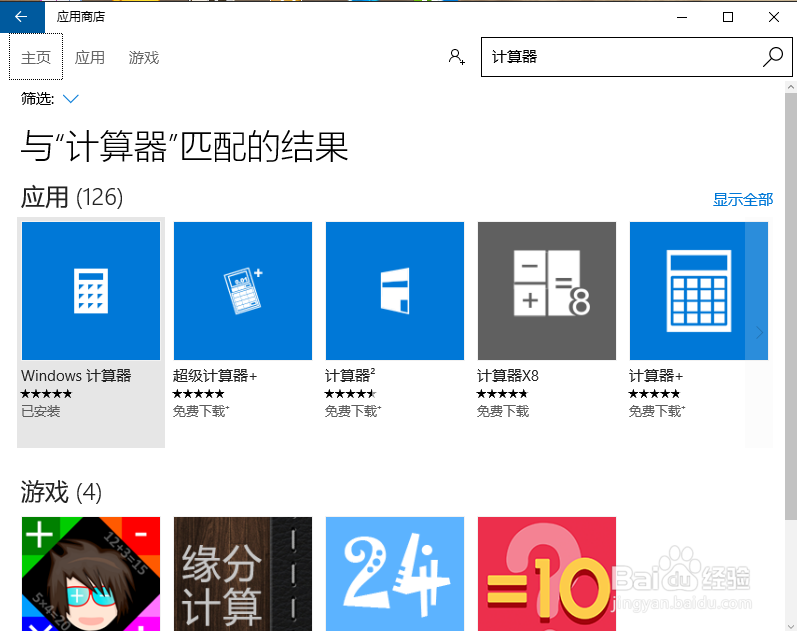Viewport: 797px width, 631px height.
Task: Click the Windows 计算器 title text
Action: coord(76,376)
